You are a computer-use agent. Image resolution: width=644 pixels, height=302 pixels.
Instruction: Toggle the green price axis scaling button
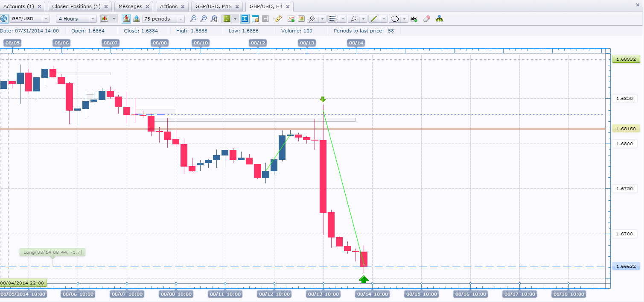point(227,19)
